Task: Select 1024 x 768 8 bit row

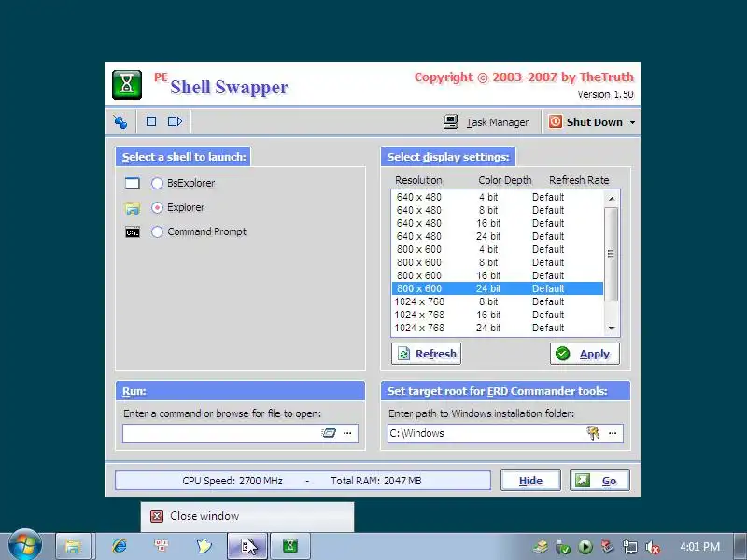Action: (498, 301)
